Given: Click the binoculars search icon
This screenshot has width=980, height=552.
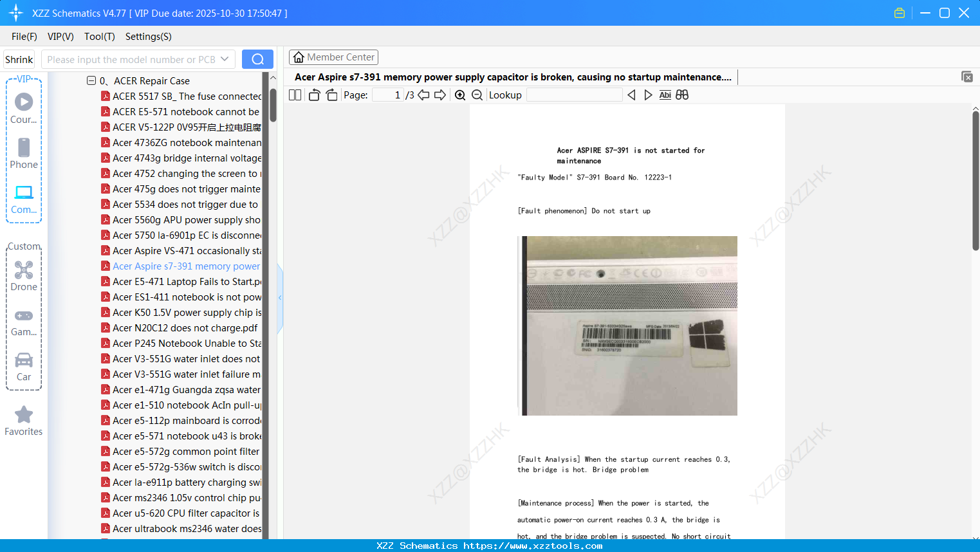Looking at the screenshot, I should [682, 95].
